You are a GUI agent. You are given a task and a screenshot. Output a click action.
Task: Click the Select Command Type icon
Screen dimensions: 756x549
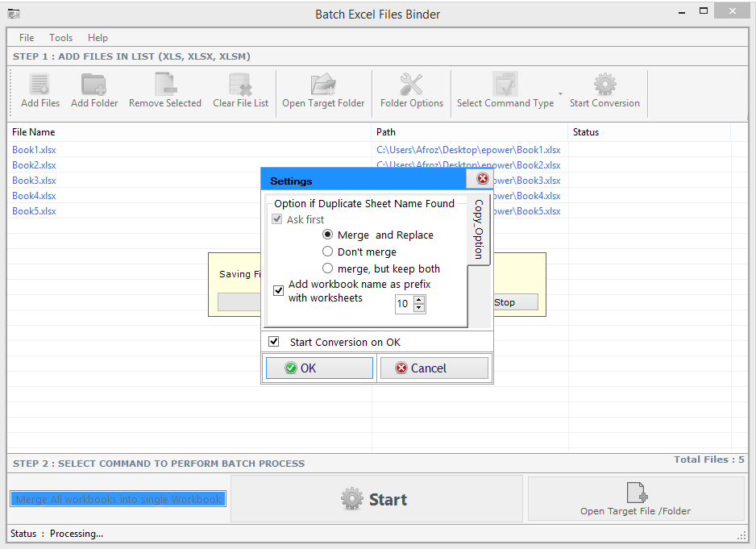tap(505, 85)
